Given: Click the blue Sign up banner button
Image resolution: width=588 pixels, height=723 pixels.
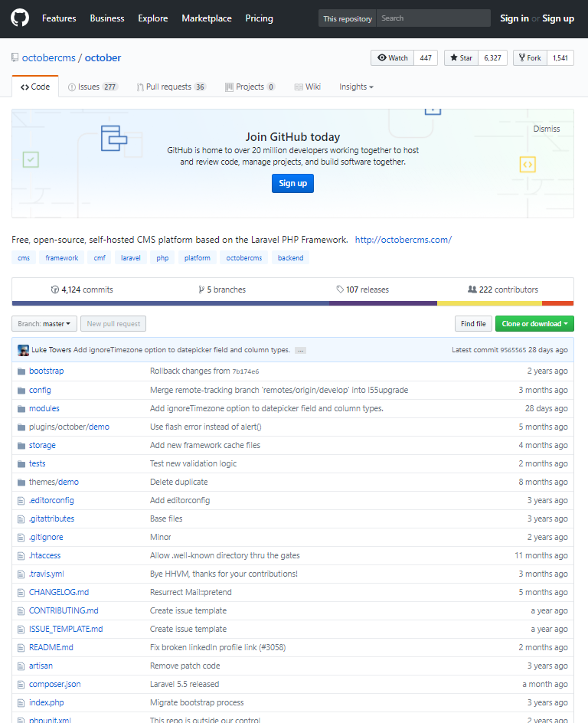Looking at the screenshot, I should [292, 184].
